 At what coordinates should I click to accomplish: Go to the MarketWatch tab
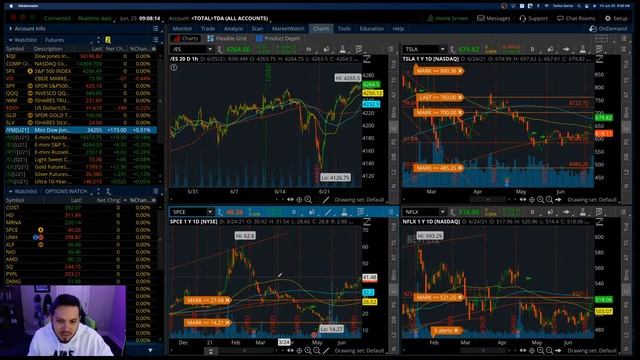pos(288,29)
